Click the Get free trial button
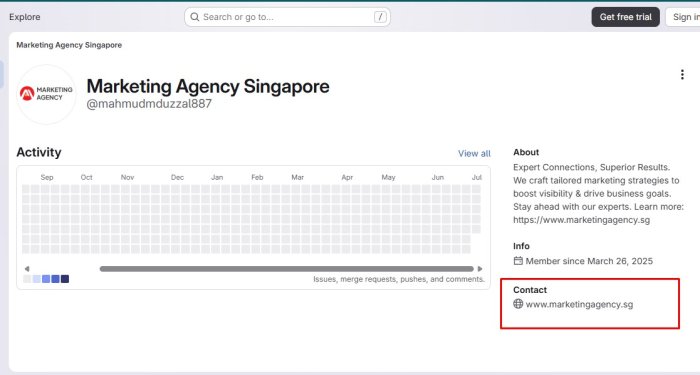Image resolution: width=700 pixels, height=375 pixels. 625,17
